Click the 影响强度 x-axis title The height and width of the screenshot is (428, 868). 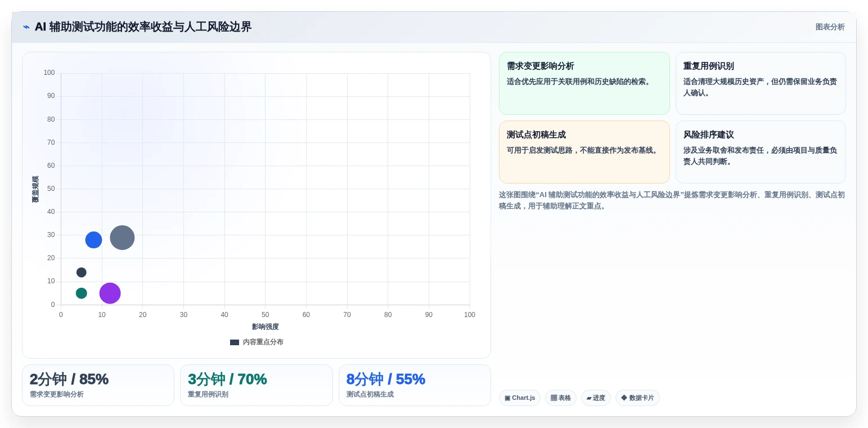(266, 327)
